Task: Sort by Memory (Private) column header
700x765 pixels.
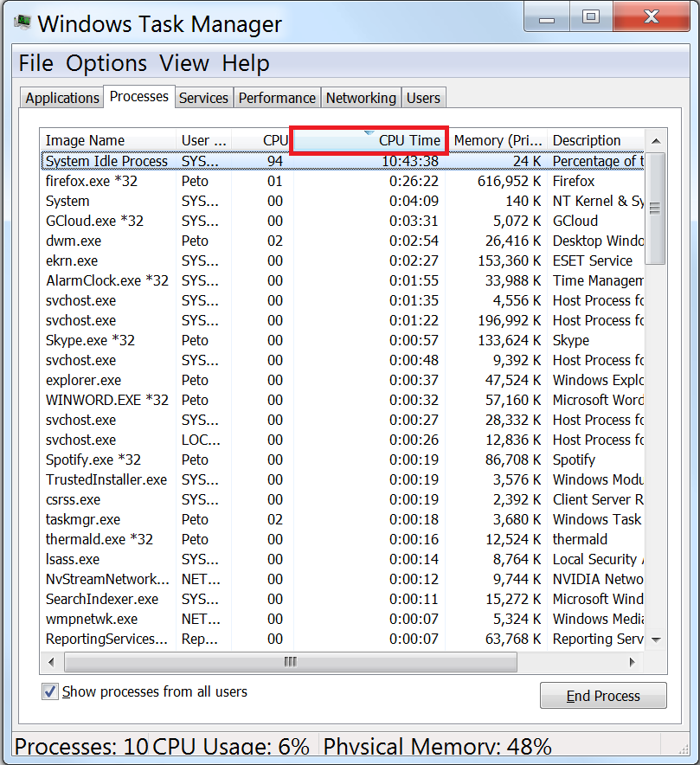Action: pos(498,140)
